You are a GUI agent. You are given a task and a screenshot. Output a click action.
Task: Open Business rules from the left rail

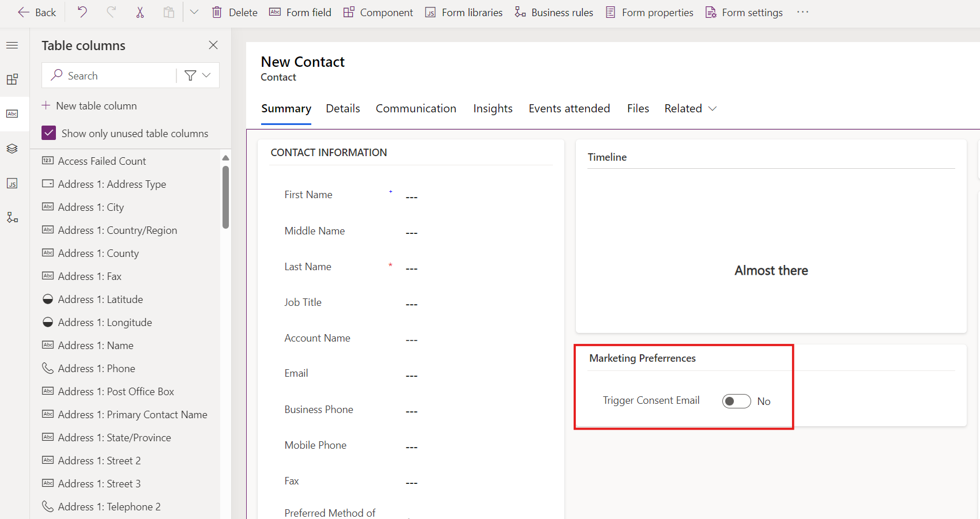[x=12, y=217]
